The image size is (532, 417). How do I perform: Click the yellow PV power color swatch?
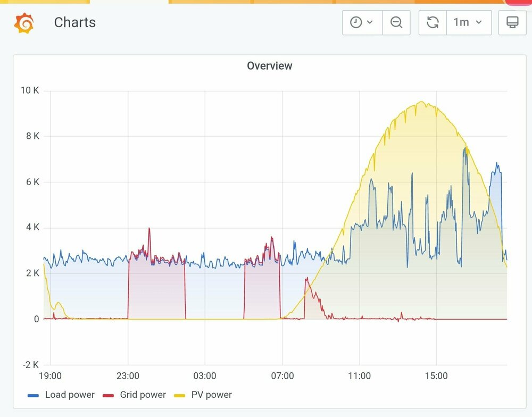(x=179, y=395)
